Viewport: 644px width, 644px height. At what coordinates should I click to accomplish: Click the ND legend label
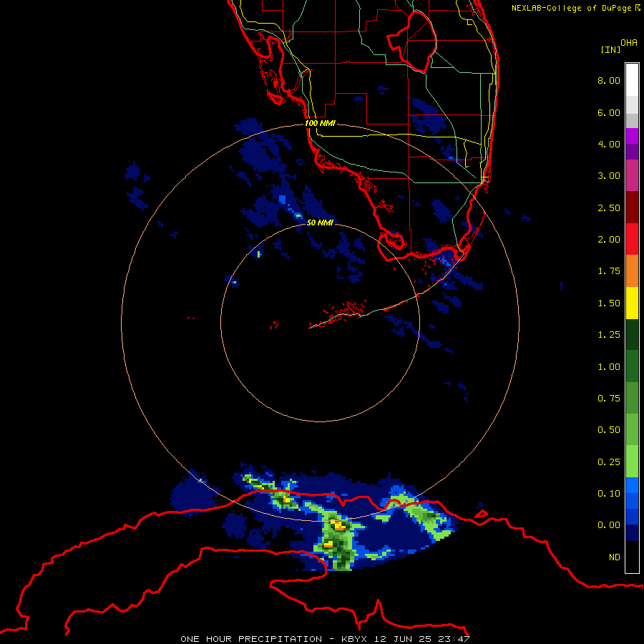[x=615, y=557]
